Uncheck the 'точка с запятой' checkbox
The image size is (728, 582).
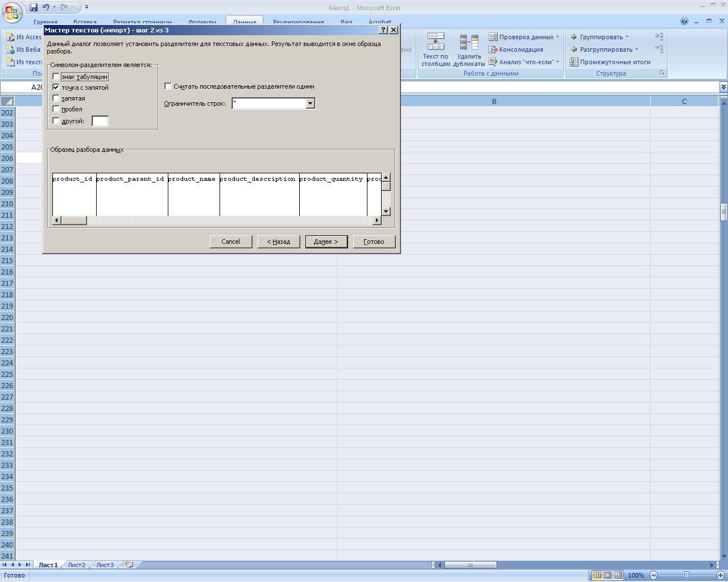pyautogui.click(x=56, y=88)
